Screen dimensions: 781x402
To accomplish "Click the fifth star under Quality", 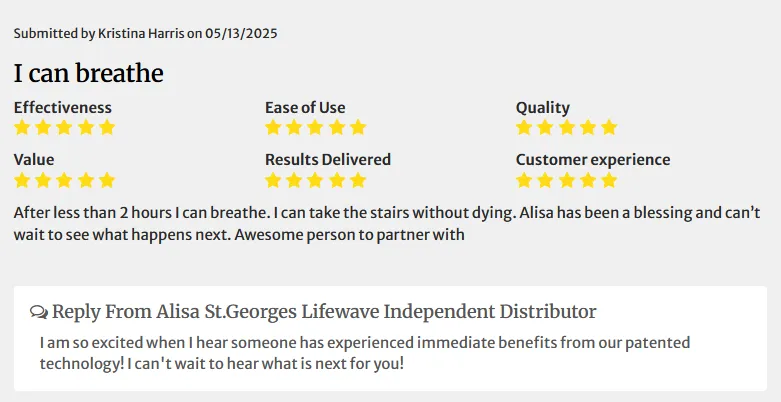I will click(x=609, y=128).
